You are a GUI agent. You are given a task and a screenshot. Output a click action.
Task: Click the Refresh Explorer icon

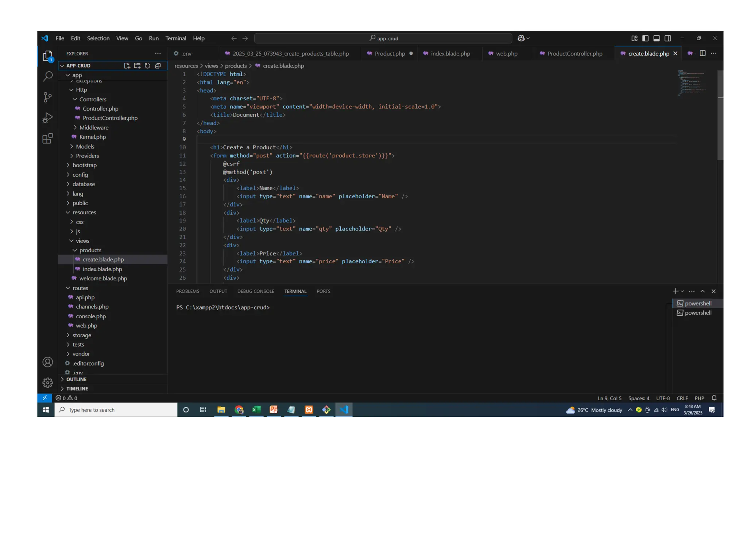pyautogui.click(x=147, y=66)
